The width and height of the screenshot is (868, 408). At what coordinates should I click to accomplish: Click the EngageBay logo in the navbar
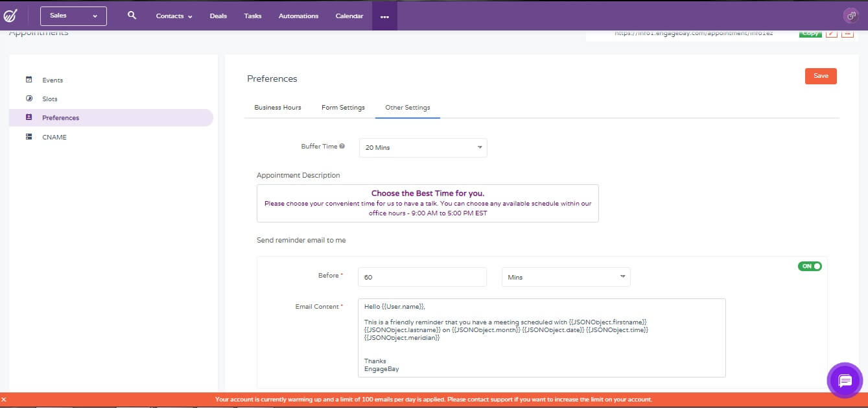(x=10, y=15)
